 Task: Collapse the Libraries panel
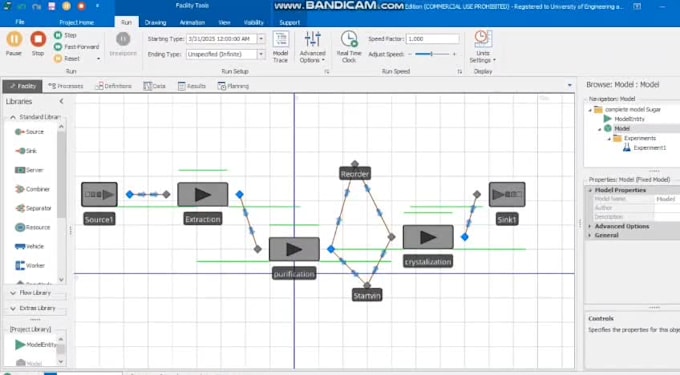[61, 101]
